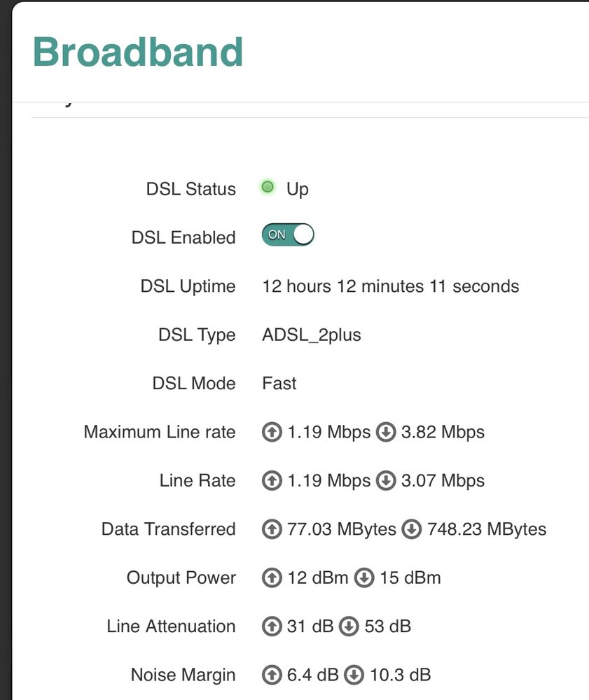The height and width of the screenshot is (700, 589).
Task: Click the Line Rate upload arrow icon
Action: pos(271,481)
